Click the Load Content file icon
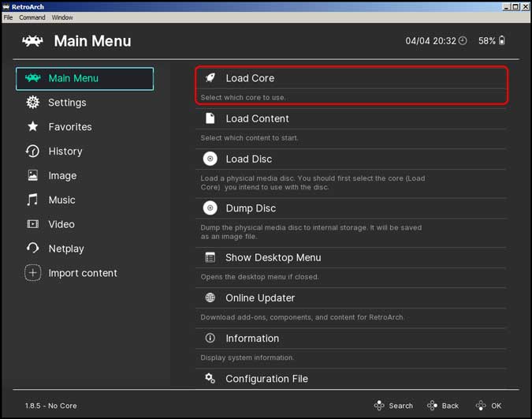The image size is (532, 419). (x=210, y=118)
